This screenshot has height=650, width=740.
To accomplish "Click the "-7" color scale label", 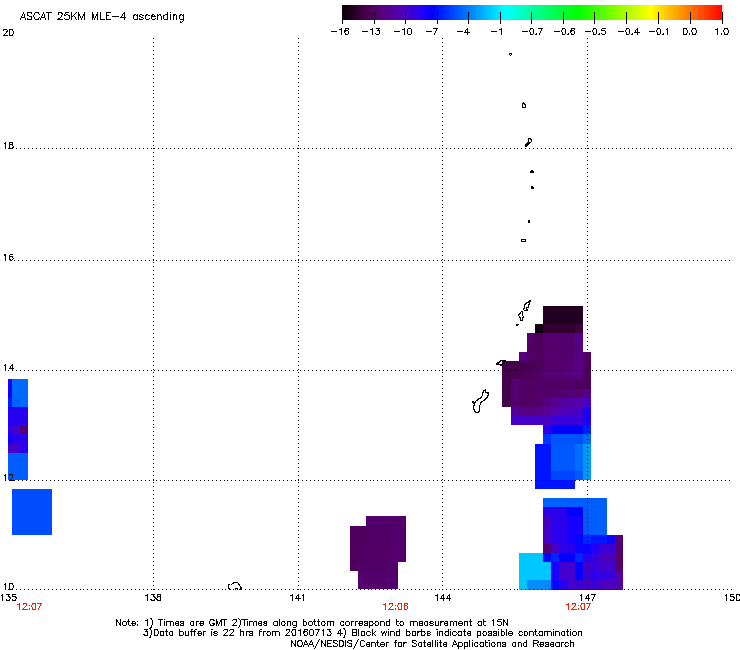I will coord(432,32).
